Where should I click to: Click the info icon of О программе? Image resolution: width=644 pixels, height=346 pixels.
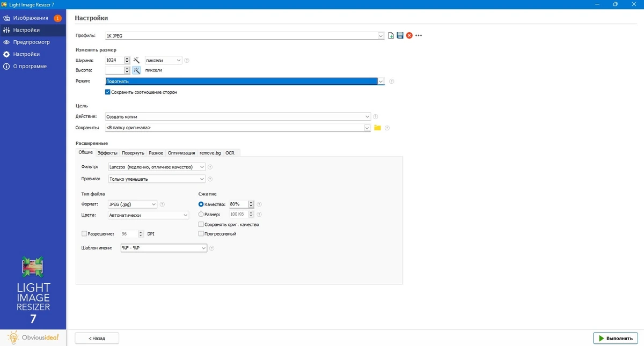coord(6,67)
